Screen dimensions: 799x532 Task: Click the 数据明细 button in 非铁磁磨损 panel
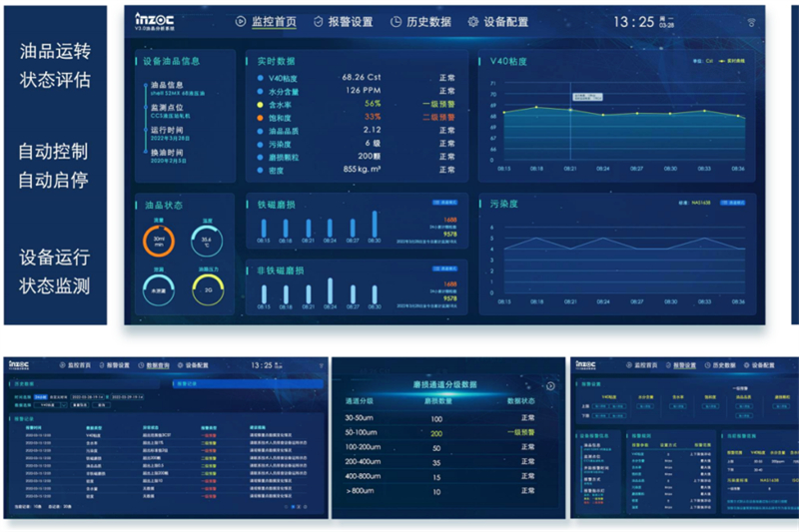443,268
